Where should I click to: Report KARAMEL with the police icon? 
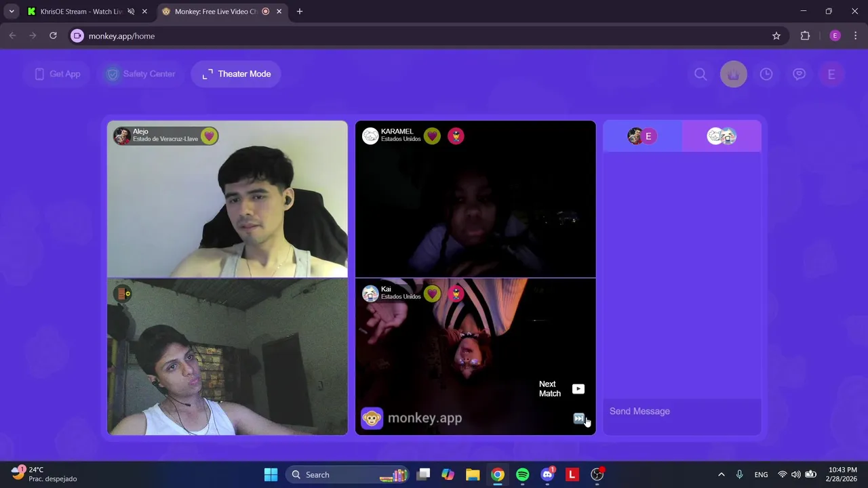[456, 136]
